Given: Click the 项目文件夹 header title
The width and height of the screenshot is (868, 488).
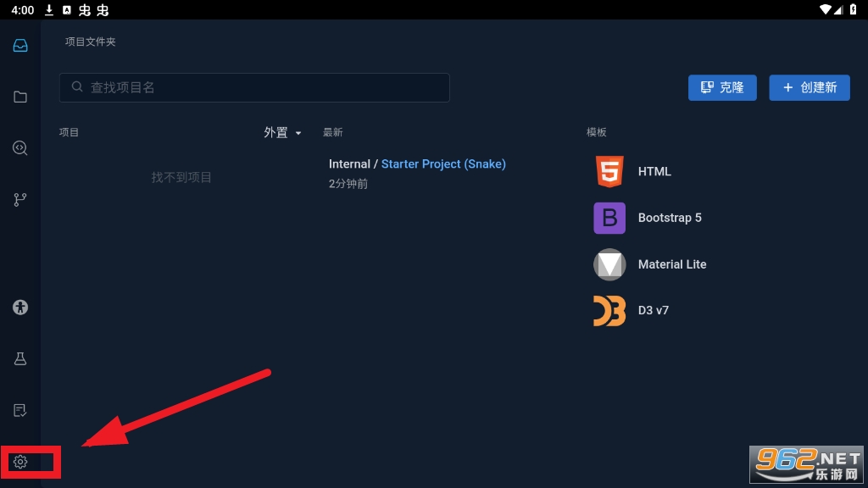Looking at the screenshot, I should coord(90,42).
